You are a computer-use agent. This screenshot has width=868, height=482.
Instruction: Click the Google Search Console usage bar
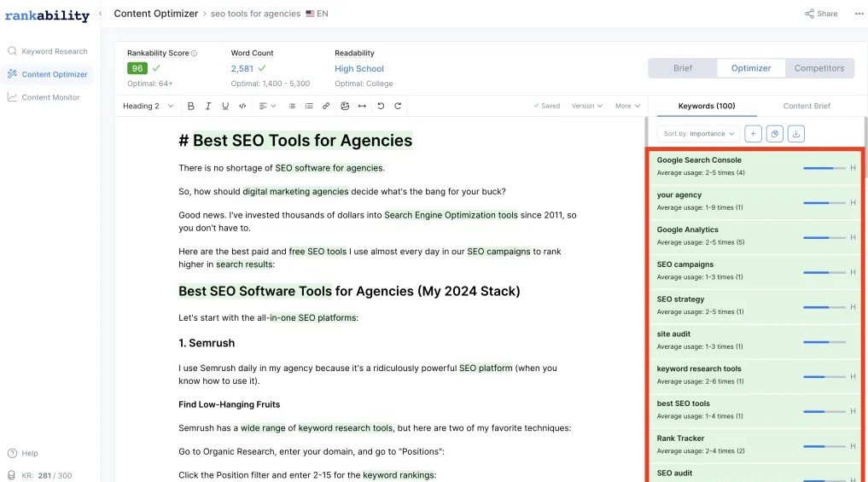pos(824,168)
